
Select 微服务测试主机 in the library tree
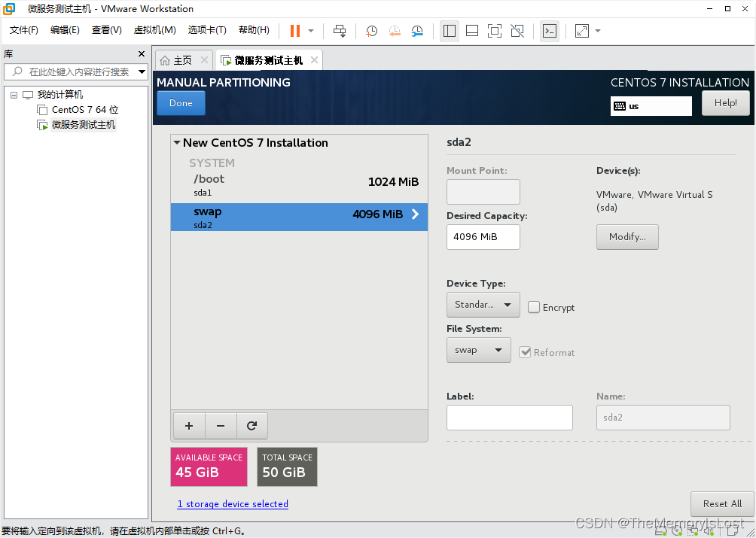tap(84, 125)
